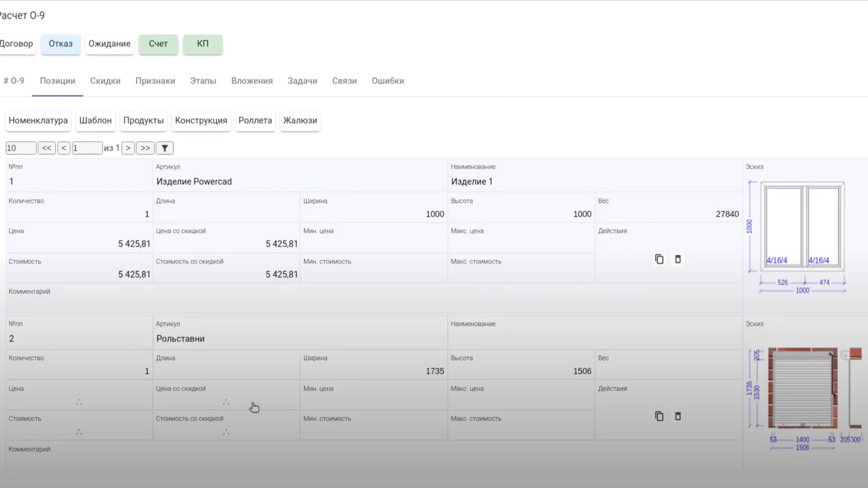
Task: Delete position 1 with trash icon
Action: point(678,259)
